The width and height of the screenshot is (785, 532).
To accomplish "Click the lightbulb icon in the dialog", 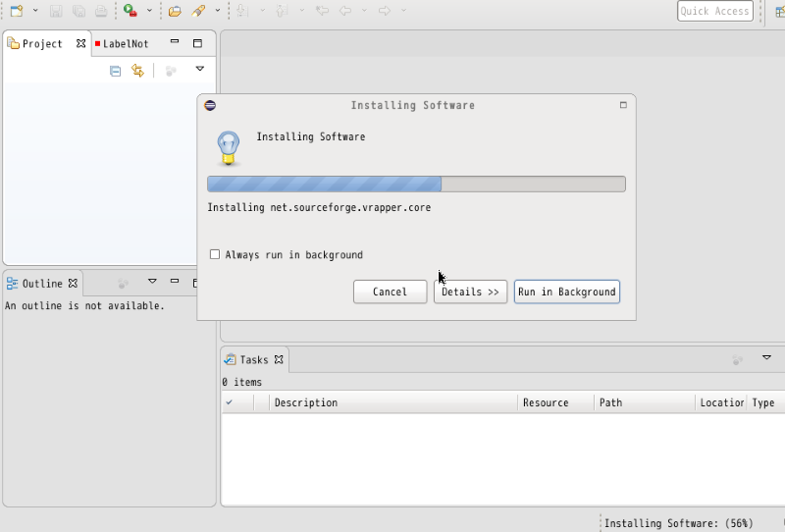I will pyautogui.click(x=229, y=148).
